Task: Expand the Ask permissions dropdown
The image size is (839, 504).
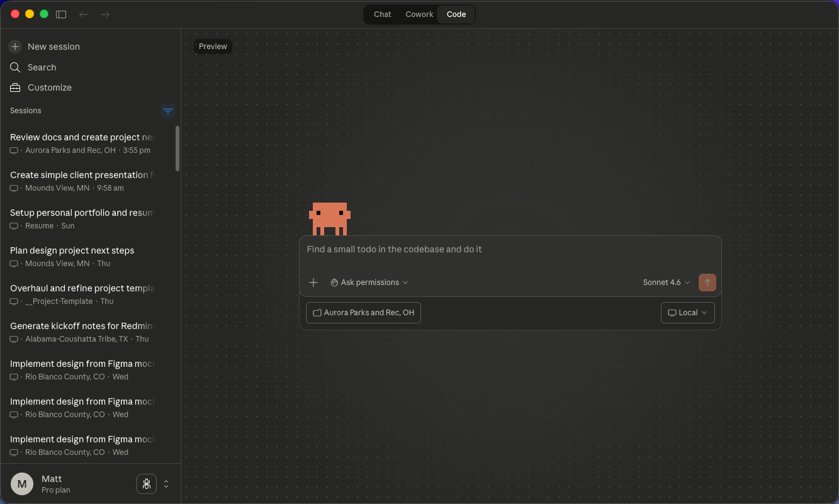Action: [x=369, y=283]
